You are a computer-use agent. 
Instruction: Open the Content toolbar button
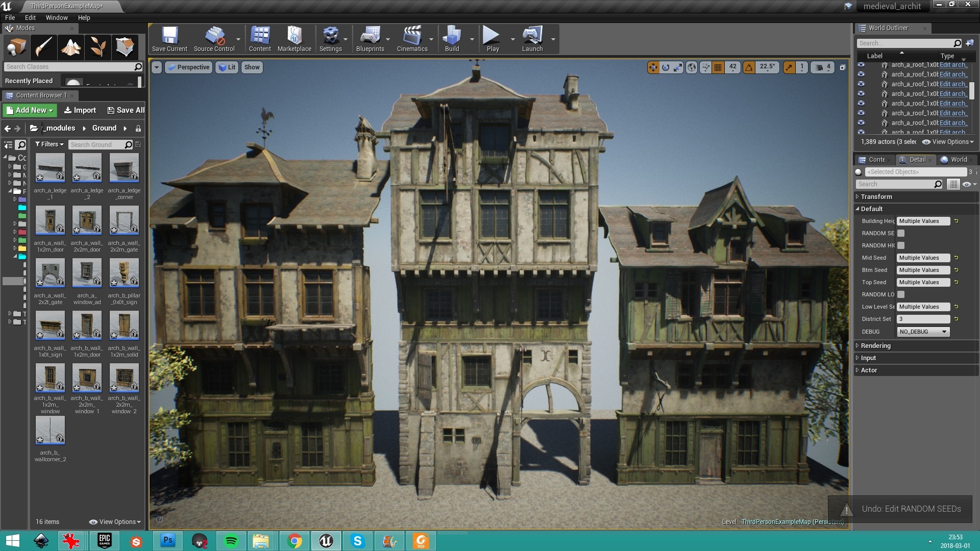pyautogui.click(x=260, y=39)
